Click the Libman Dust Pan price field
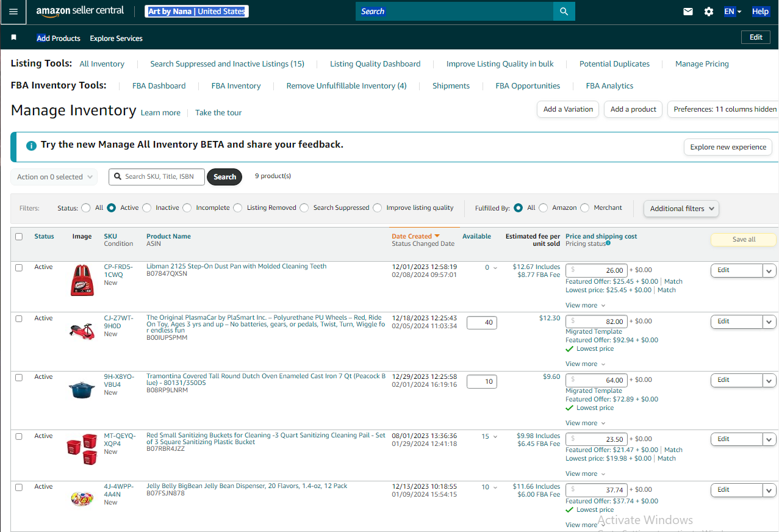The width and height of the screenshot is (779, 532). click(597, 270)
